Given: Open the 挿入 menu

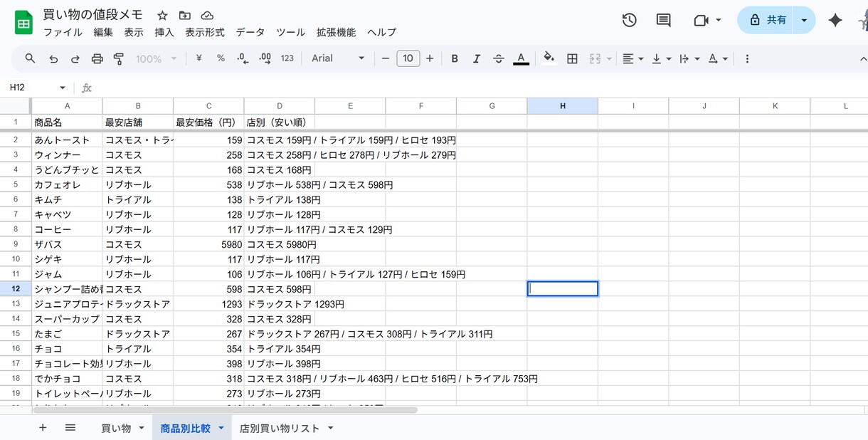Looking at the screenshot, I should point(164,32).
